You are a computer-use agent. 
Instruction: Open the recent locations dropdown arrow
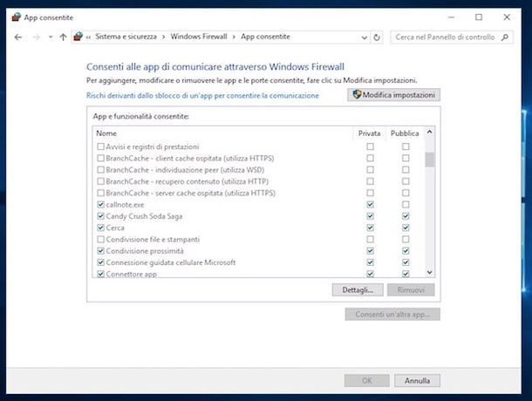tap(51, 37)
